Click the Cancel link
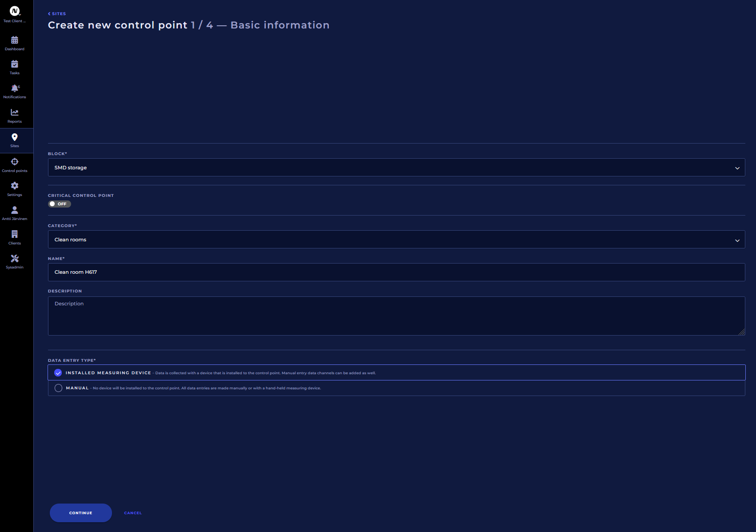This screenshot has width=756, height=532. (133, 513)
